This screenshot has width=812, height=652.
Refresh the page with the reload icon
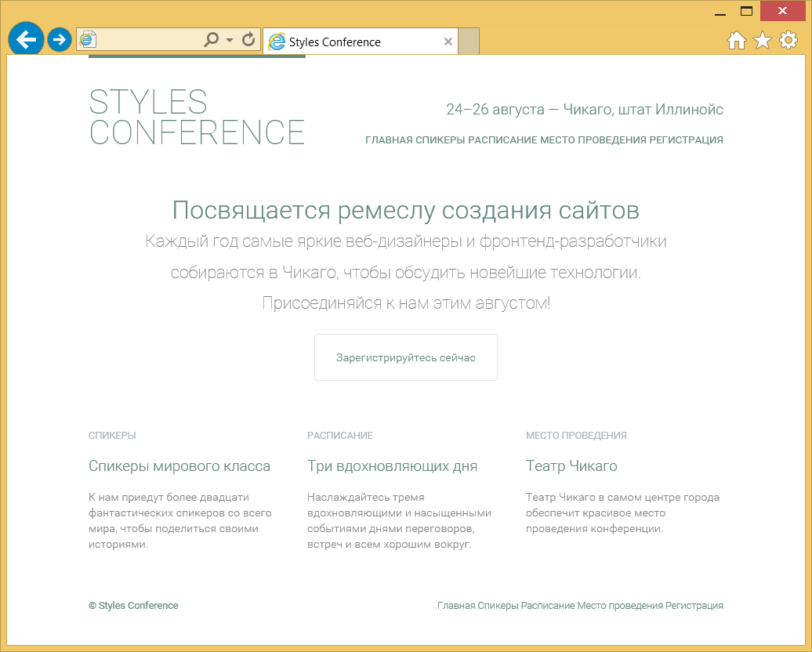pyautogui.click(x=249, y=40)
